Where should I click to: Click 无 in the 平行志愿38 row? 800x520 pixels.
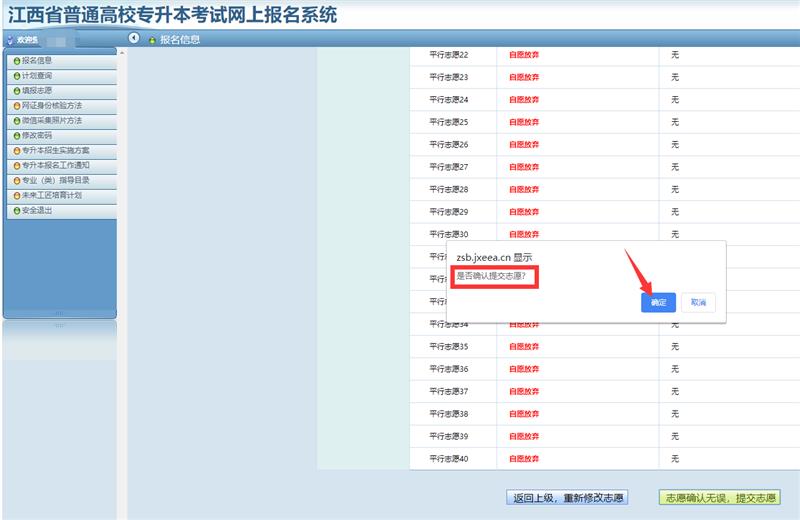[x=674, y=414]
